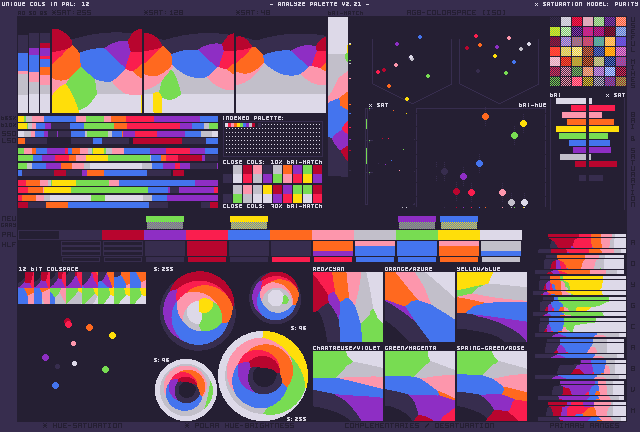Click the 'PRIMARY RANGES' footer label

point(584,425)
